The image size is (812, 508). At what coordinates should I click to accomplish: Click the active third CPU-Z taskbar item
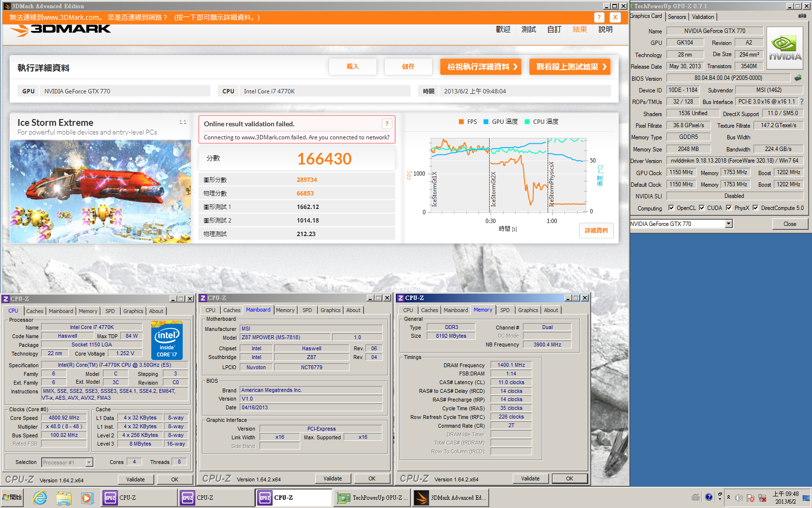pyautogui.click(x=294, y=497)
